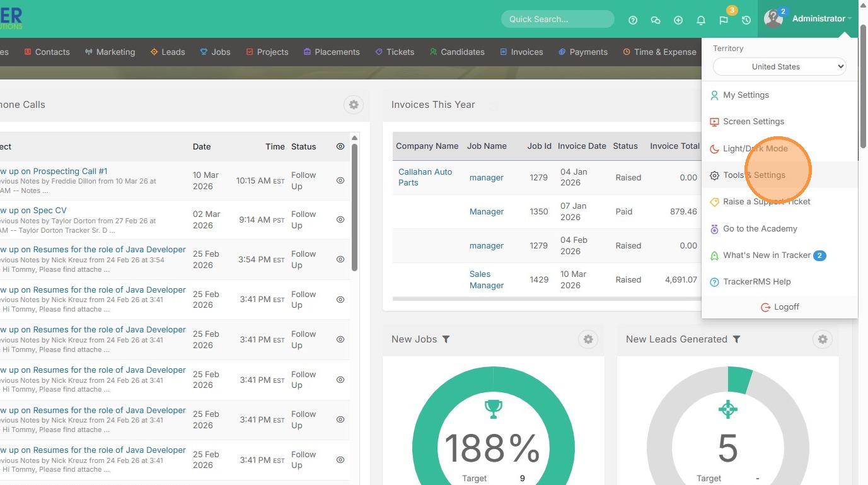This screenshot has height=485, width=868.
Task: Open the New Jobs widget gear settings
Action: pyautogui.click(x=588, y=339)
